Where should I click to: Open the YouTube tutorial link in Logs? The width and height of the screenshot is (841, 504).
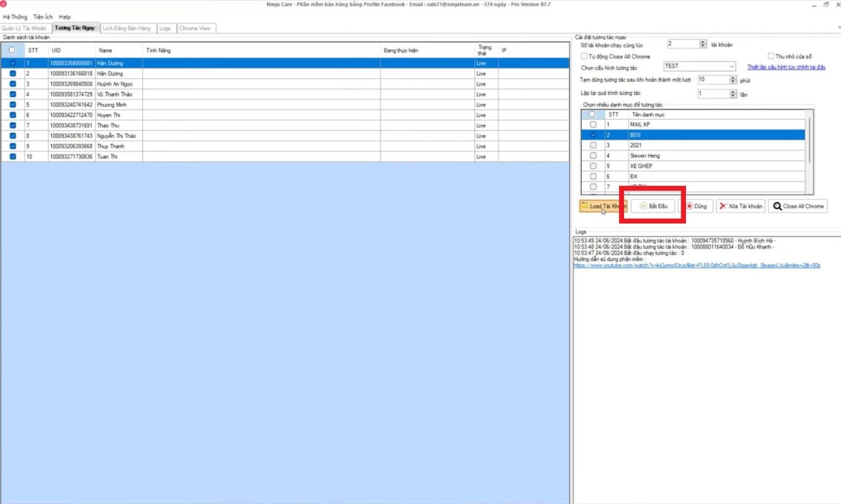pos(696,265)
